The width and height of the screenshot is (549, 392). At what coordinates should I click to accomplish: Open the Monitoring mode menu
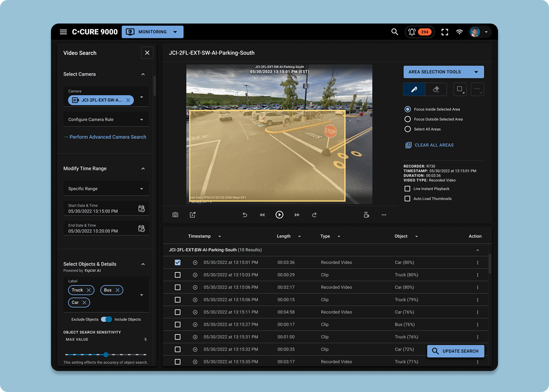coord(153,32)
